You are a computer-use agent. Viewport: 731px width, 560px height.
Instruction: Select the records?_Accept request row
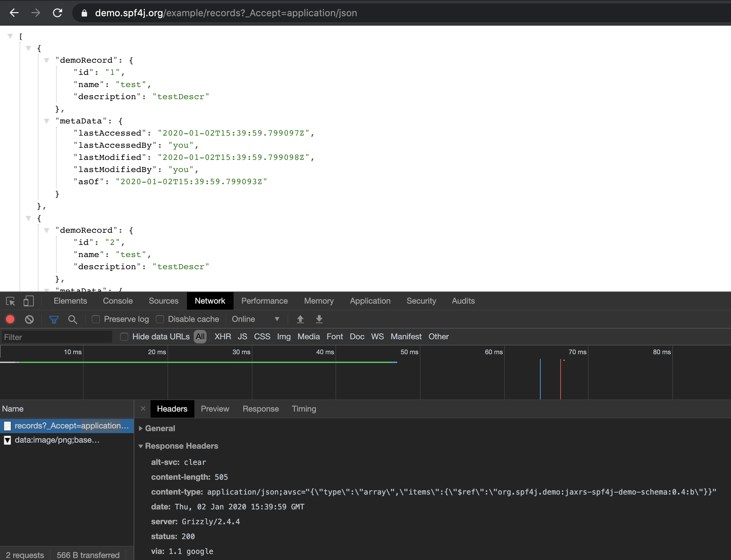point(67,426)
